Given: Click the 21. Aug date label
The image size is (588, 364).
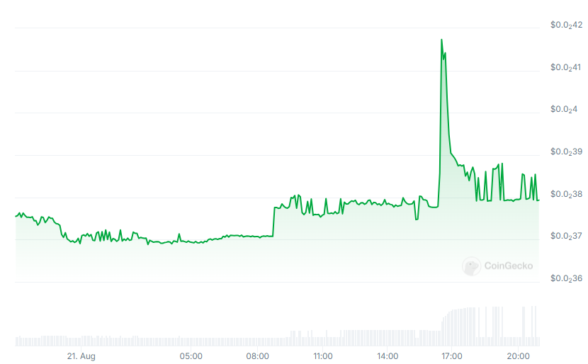Looking at the screenshot, I should [81, 356].
